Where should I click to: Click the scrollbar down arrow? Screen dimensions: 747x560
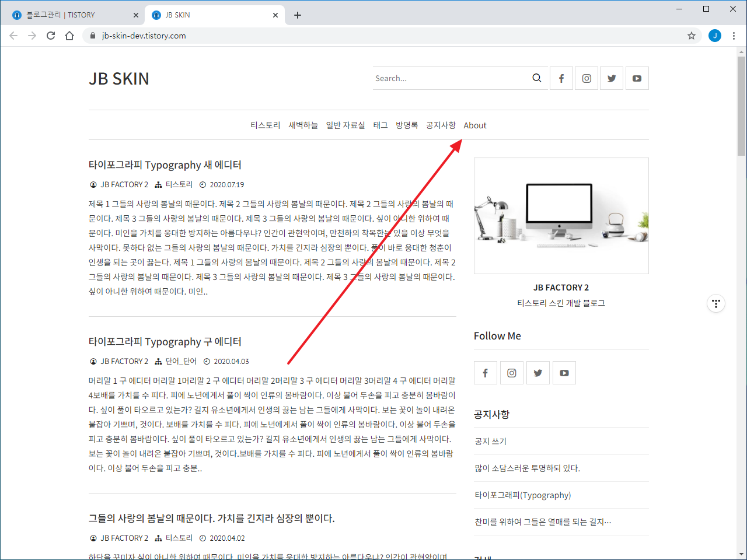741,554
